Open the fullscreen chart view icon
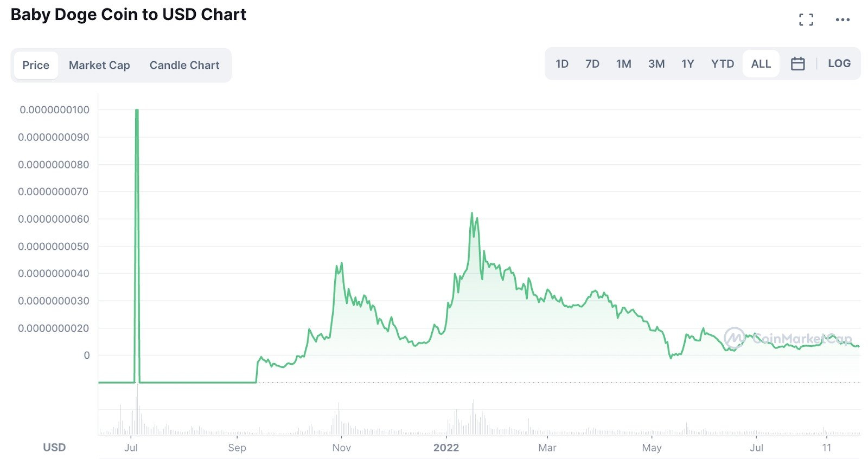 click(806, 20)
